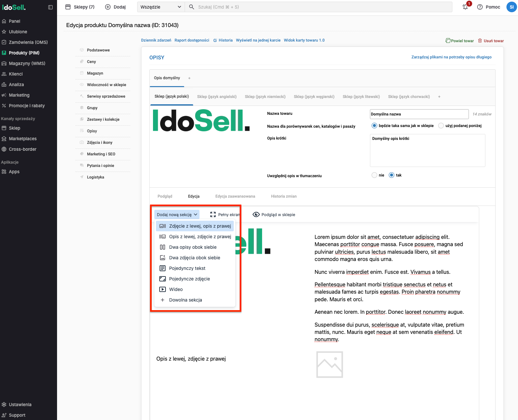Image resolution: width=518 pixels, height=420 pixels.
Task: Open Raport dostępności link
Action: (192, 40)
